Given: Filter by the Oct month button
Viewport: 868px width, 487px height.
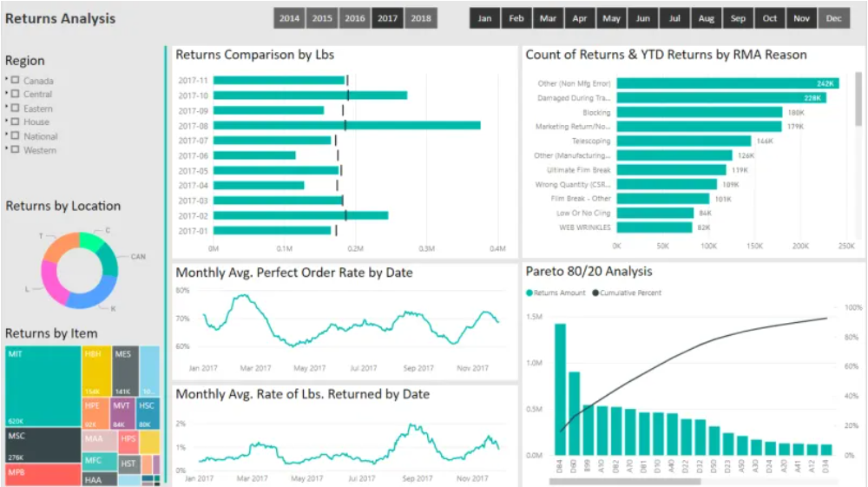Looking at the screenshot, I should coord(769,18).
